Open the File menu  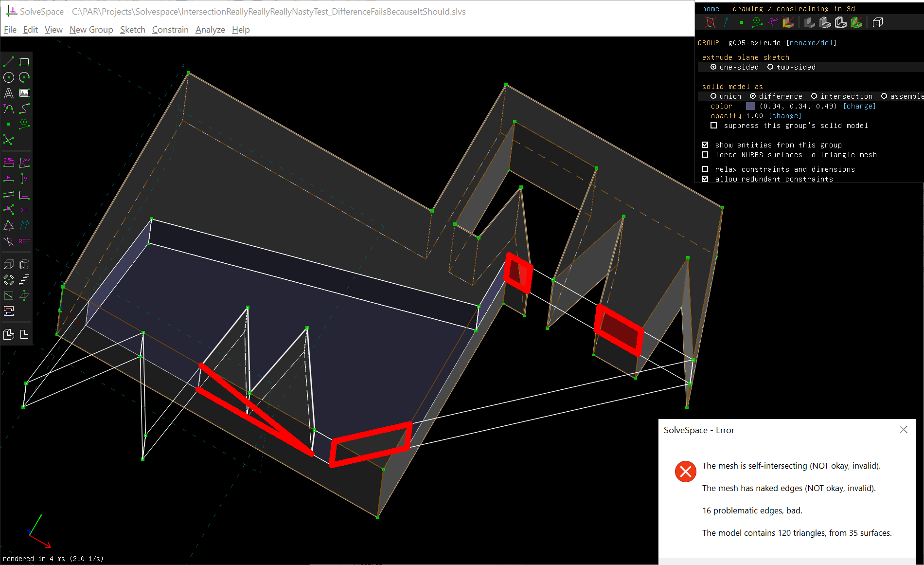[10, 30]
